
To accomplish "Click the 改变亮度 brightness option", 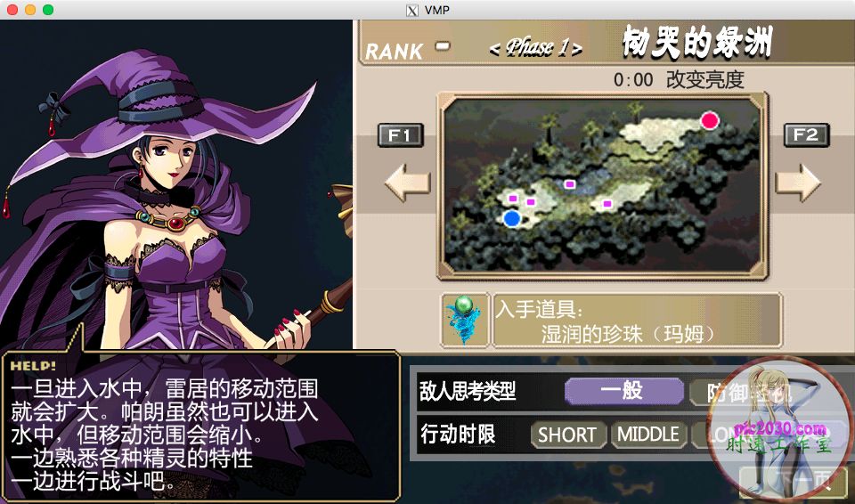I will click(x=705, y=79).
